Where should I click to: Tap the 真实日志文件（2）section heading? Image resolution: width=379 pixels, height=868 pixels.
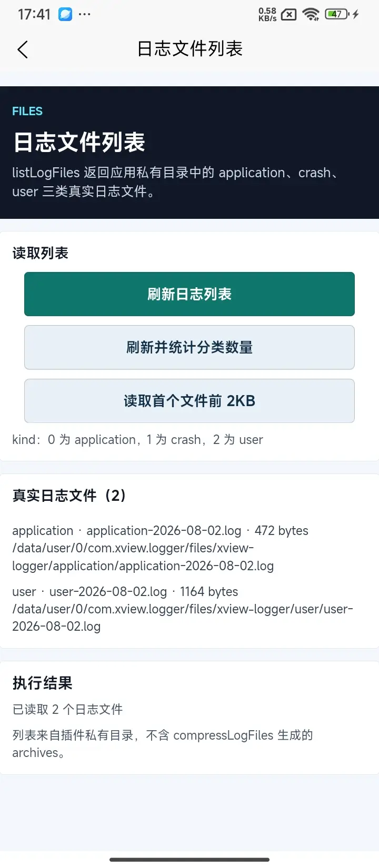tap(69, 496)
